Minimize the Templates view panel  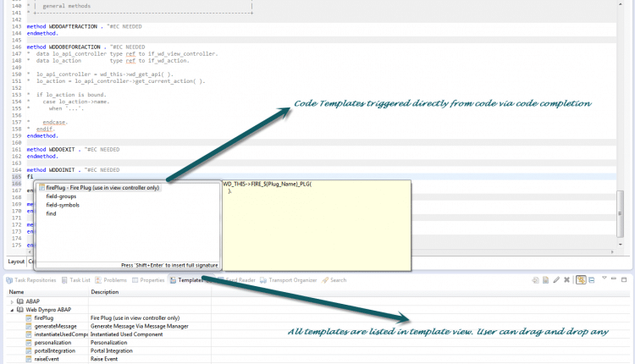[x=614, y=279]
